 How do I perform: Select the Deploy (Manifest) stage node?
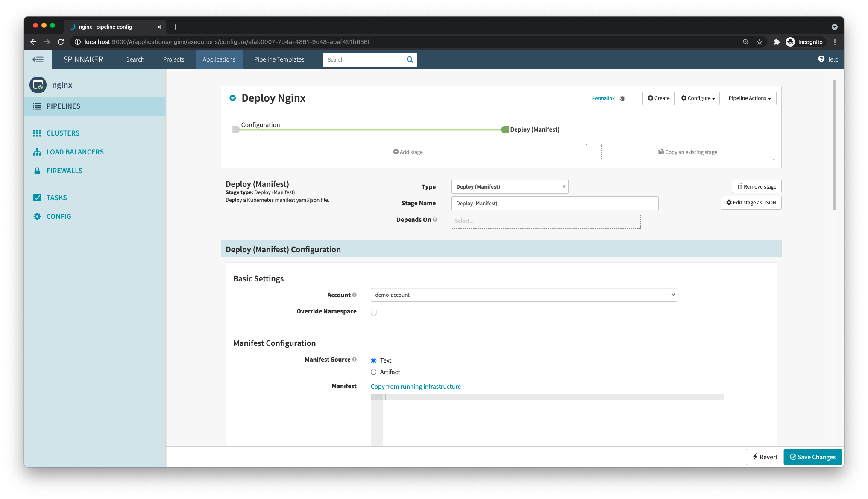point(505,130)
